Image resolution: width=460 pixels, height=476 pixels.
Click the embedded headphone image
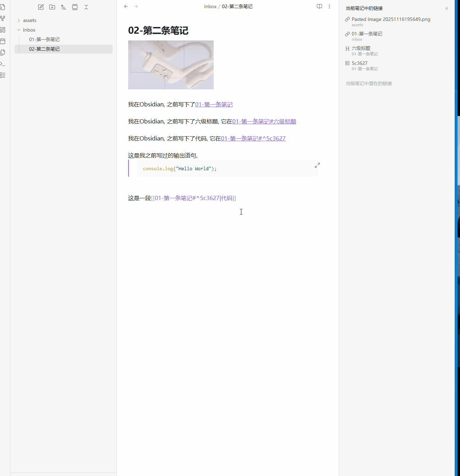171,65
